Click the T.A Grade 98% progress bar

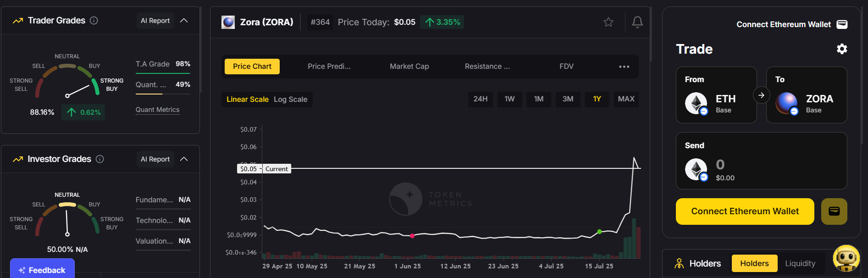[163, 73]
